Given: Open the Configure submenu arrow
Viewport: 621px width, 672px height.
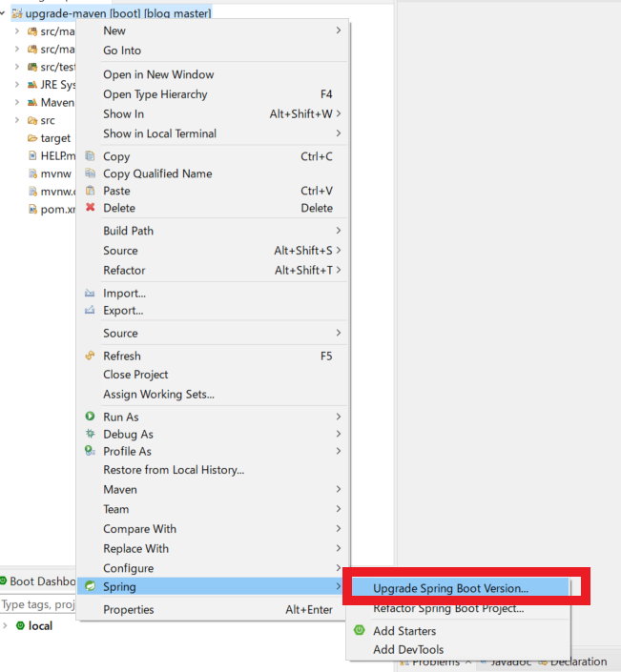Looking at the screenshot, I should [339, 568].
